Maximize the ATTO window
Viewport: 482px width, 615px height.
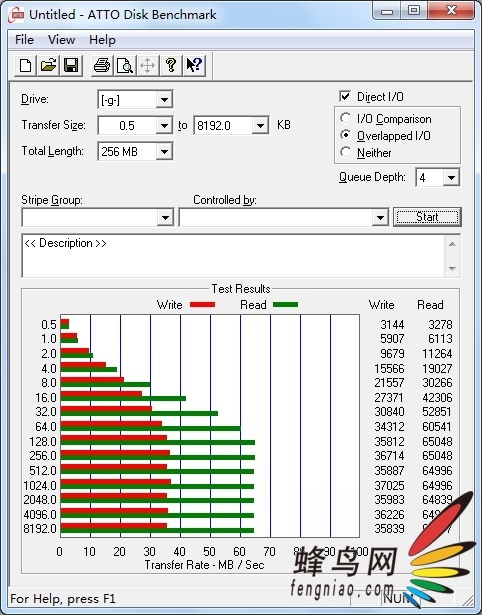[x=414, y=10]
